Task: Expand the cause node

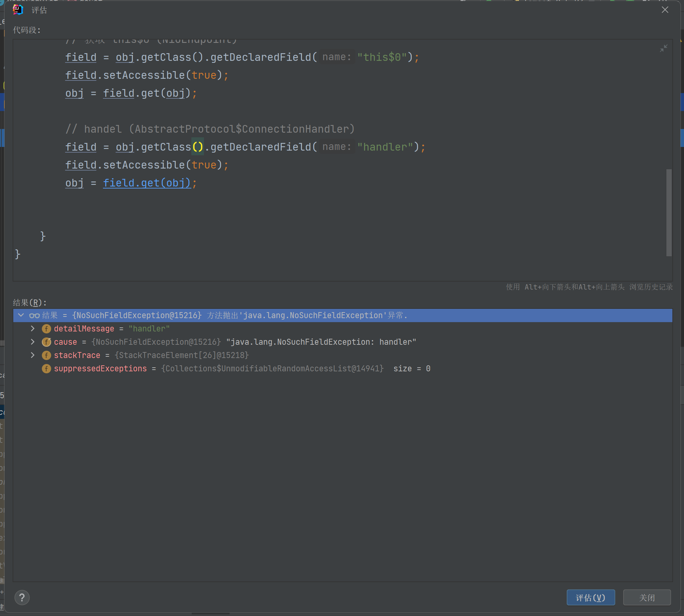Action: click(33, 342)
